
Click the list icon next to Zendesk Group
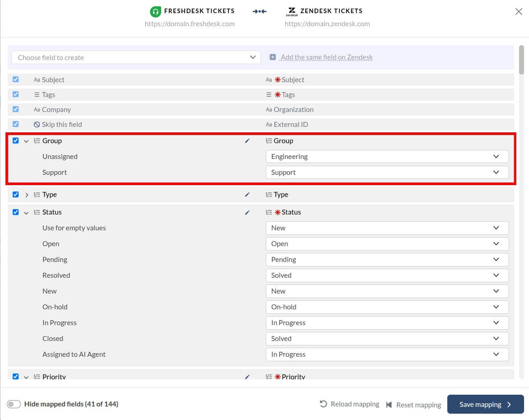269,141
